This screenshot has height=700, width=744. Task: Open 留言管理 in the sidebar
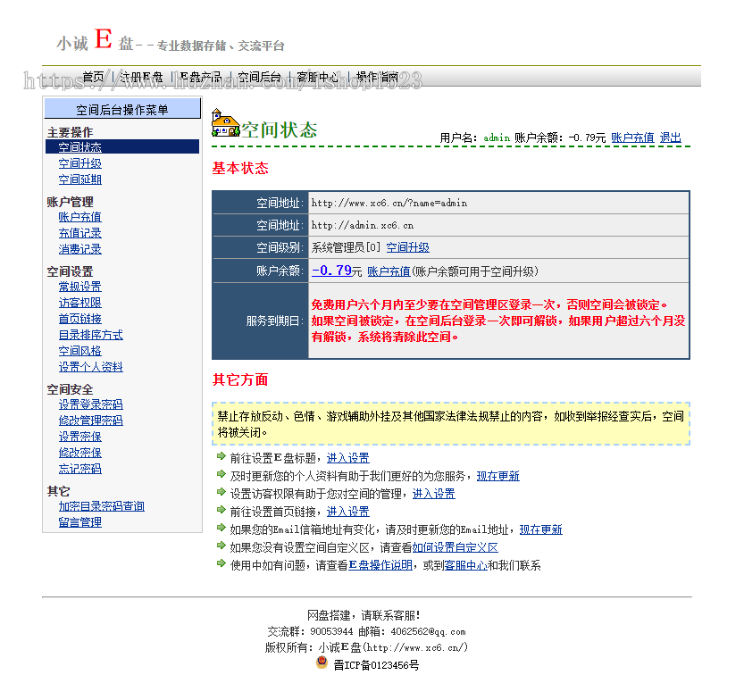(x=79, y=522)
